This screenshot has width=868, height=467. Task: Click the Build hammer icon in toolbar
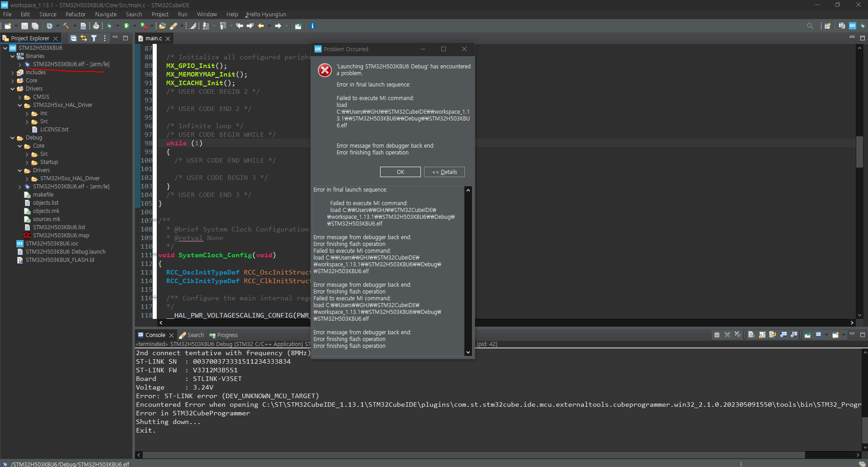click(66, 26)
